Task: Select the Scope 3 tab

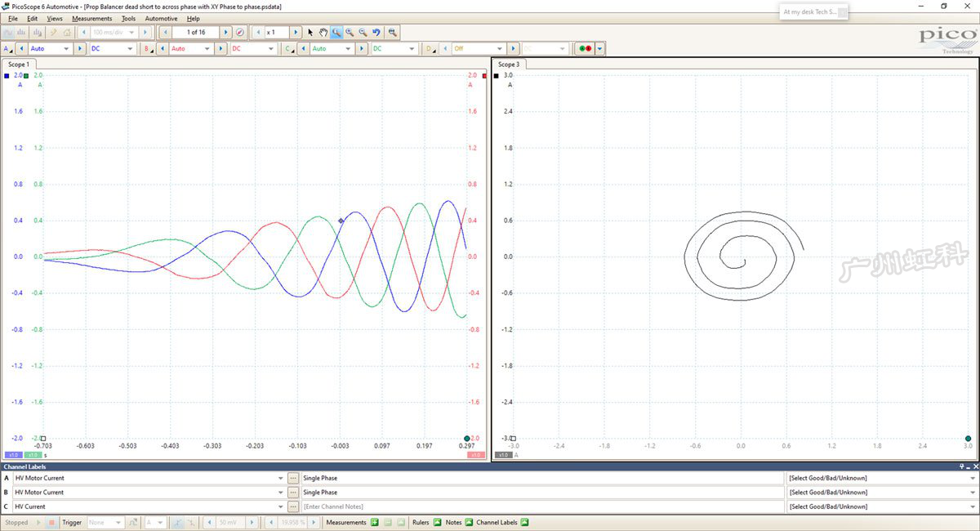Action: pyautogui.click(x=510, y=64)
